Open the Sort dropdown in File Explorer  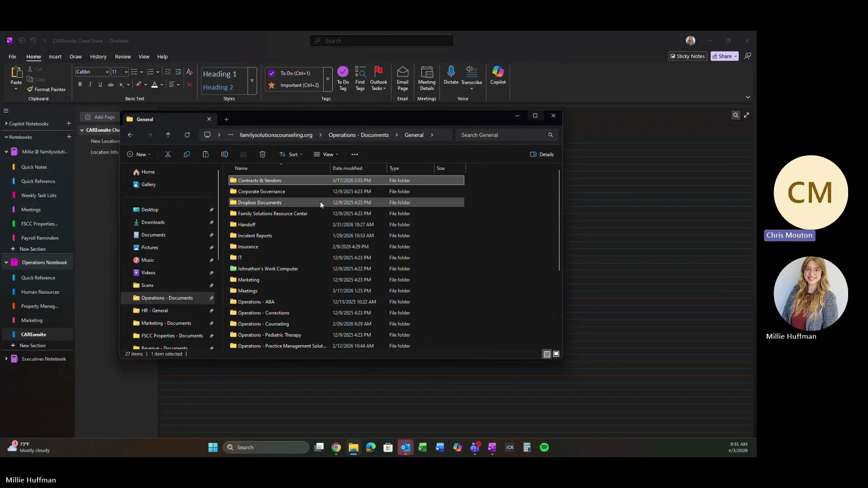tap(291, 155)
